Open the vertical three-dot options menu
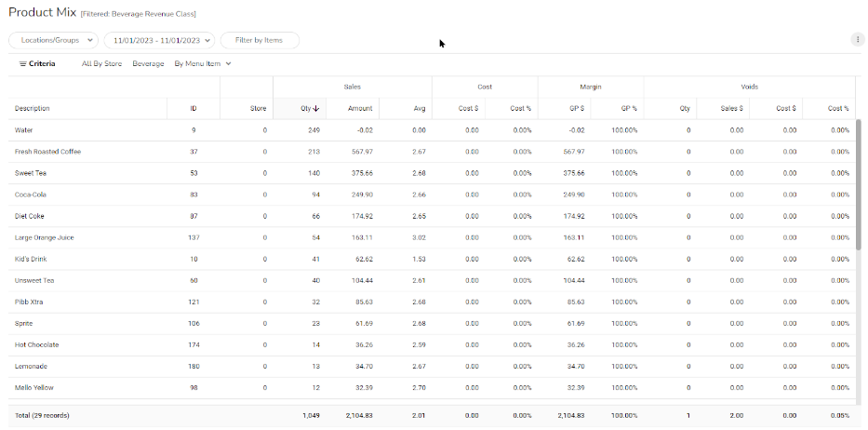 856,39
